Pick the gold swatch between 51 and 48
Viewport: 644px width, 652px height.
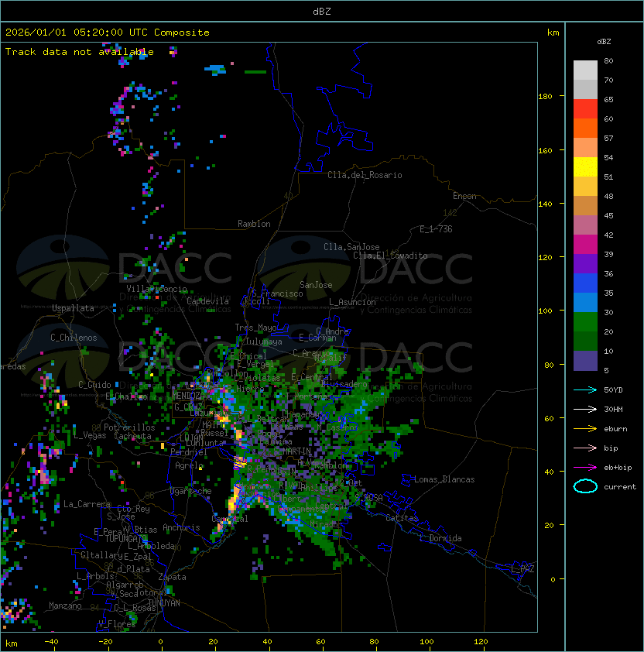[585, 187]
